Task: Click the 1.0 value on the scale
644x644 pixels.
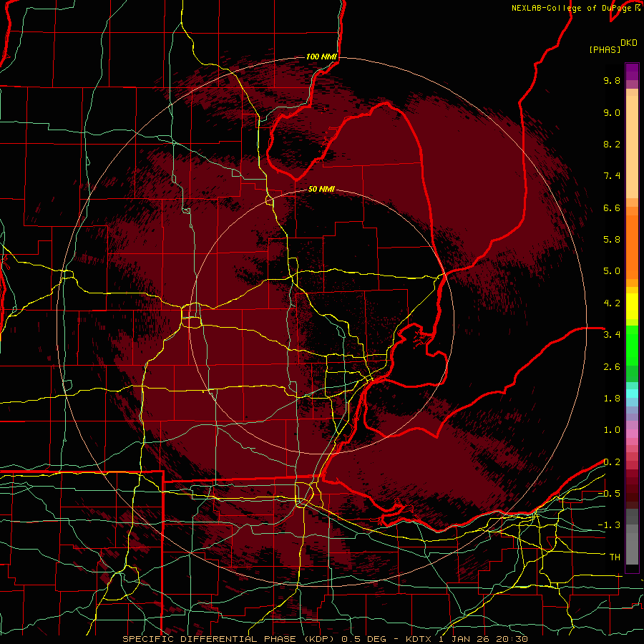Action: [612, 430]
